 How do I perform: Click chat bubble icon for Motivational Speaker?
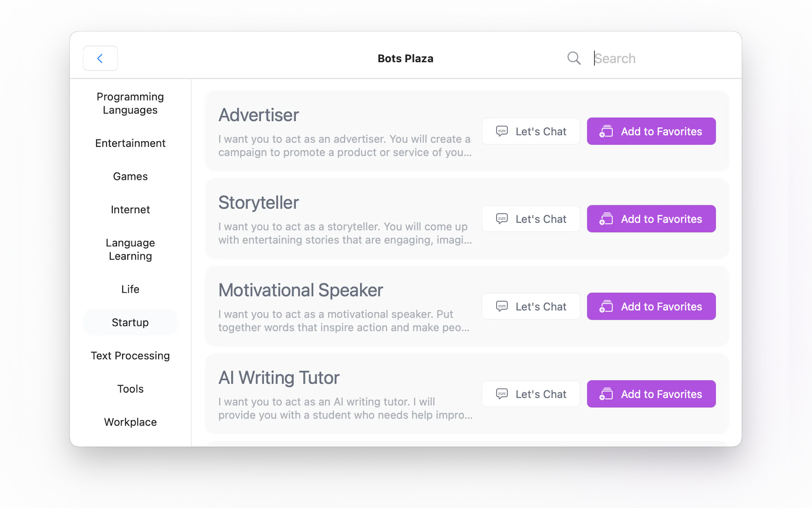502,306
